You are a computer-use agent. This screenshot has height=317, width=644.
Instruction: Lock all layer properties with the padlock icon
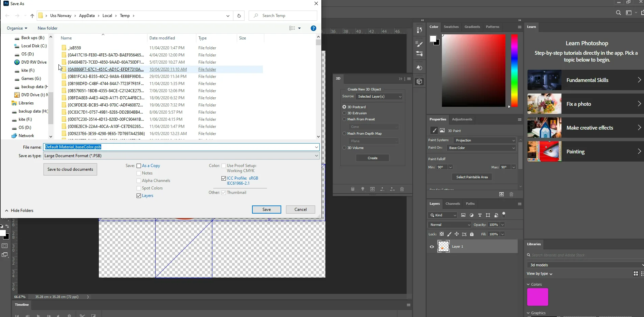(472, 234)
